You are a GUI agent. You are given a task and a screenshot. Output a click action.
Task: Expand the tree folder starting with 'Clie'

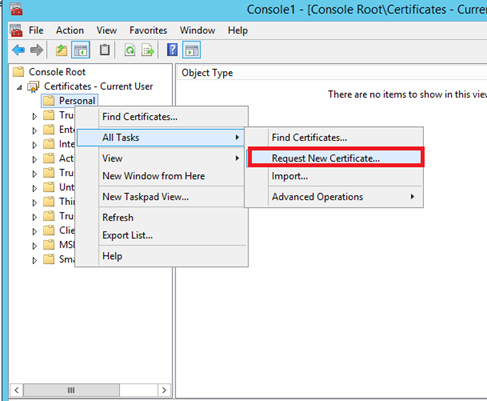34,231
